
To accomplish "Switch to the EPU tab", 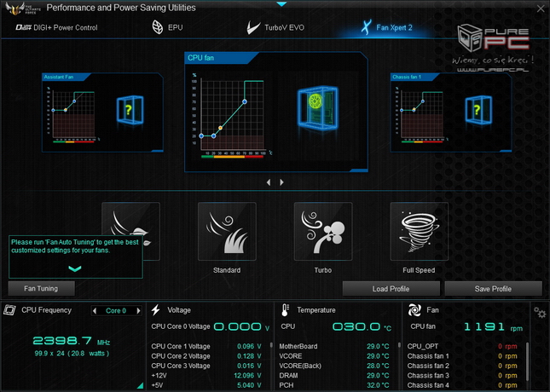I will (168, 27).
